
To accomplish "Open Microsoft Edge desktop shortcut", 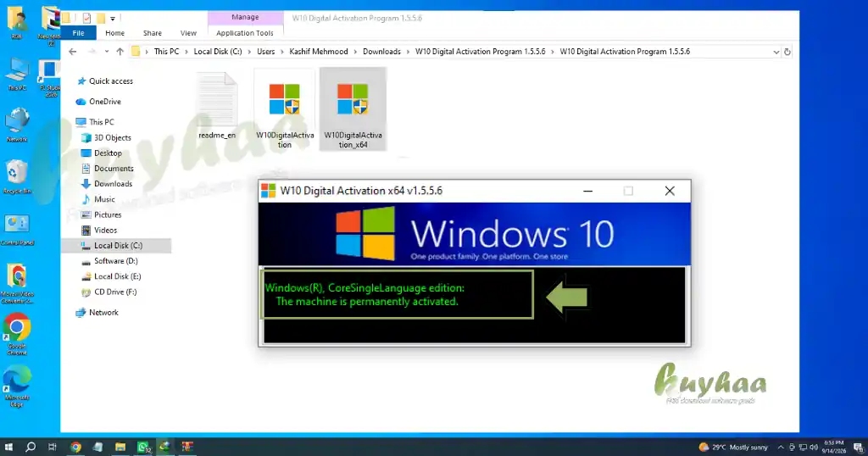I will tap(17, 386).
